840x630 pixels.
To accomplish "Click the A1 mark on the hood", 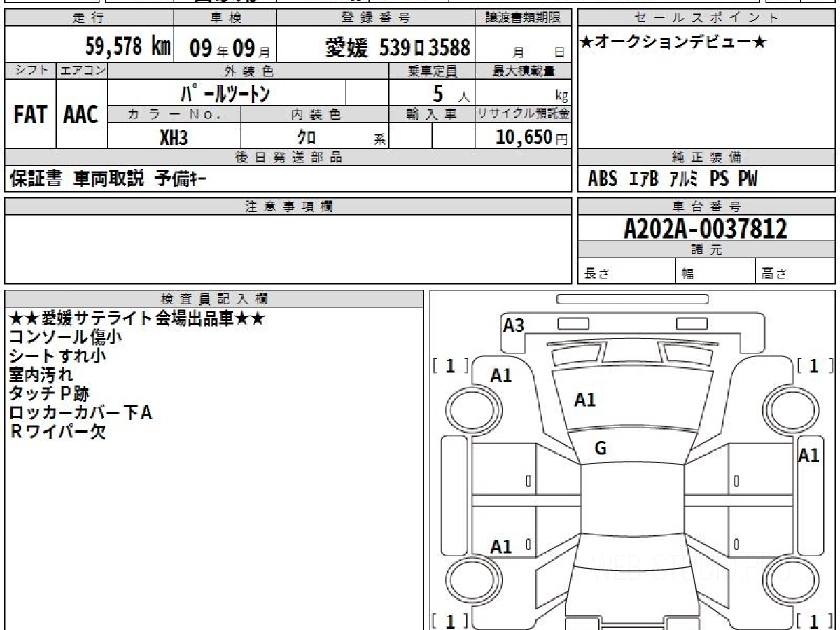I will pyautogui.click(x=585, y=400).
